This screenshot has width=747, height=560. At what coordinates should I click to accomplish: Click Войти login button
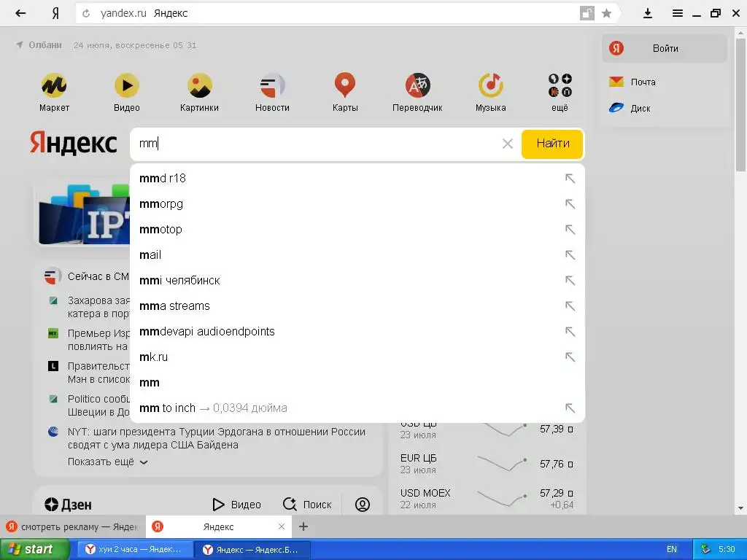tap(665, 48)
